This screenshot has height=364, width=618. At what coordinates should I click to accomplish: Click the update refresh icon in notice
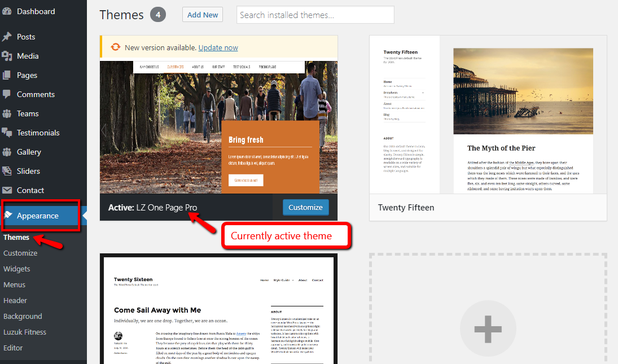tap(116, 47)
